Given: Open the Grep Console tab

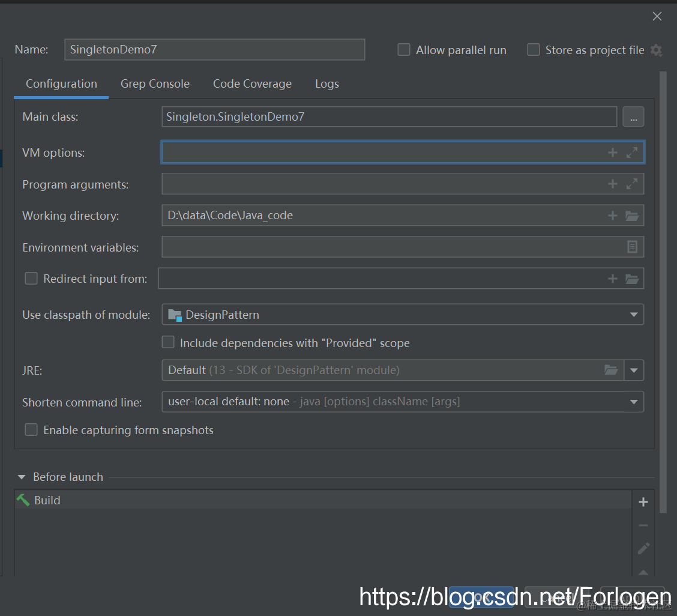Looking at the screenshot, I should 155,84.
